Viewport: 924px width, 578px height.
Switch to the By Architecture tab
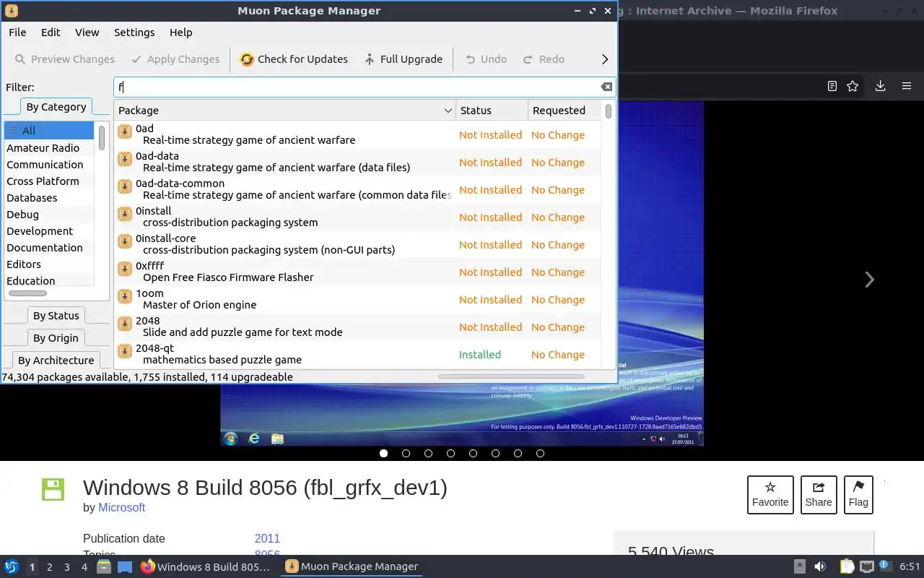point(56,361)
